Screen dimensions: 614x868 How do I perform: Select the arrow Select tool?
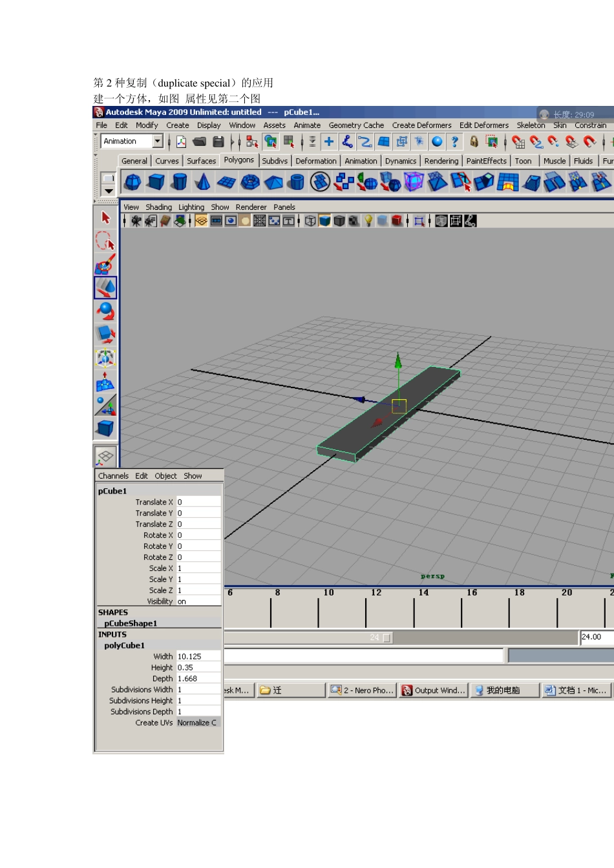(105, 218)
